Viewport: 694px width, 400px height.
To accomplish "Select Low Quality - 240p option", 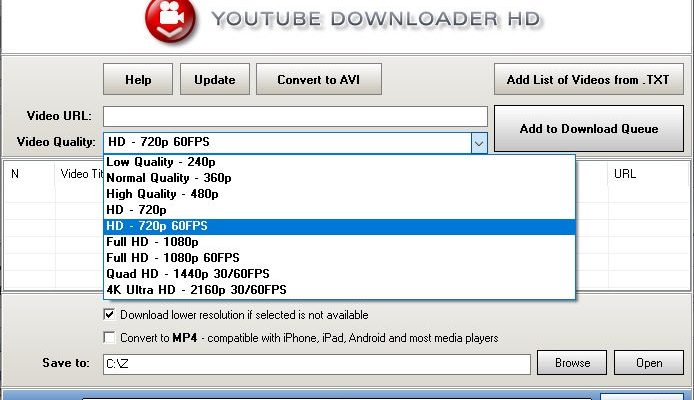I will [339, 162].
